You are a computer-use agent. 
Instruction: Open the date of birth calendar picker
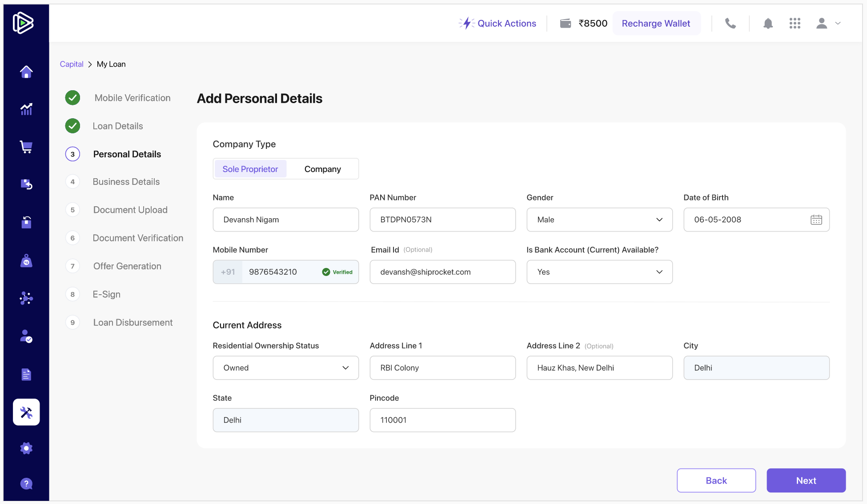pyautogui.click(x=816, y=220)
